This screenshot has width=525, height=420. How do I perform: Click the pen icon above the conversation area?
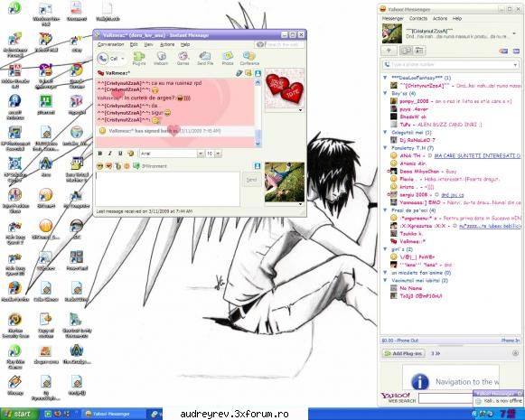239,72
